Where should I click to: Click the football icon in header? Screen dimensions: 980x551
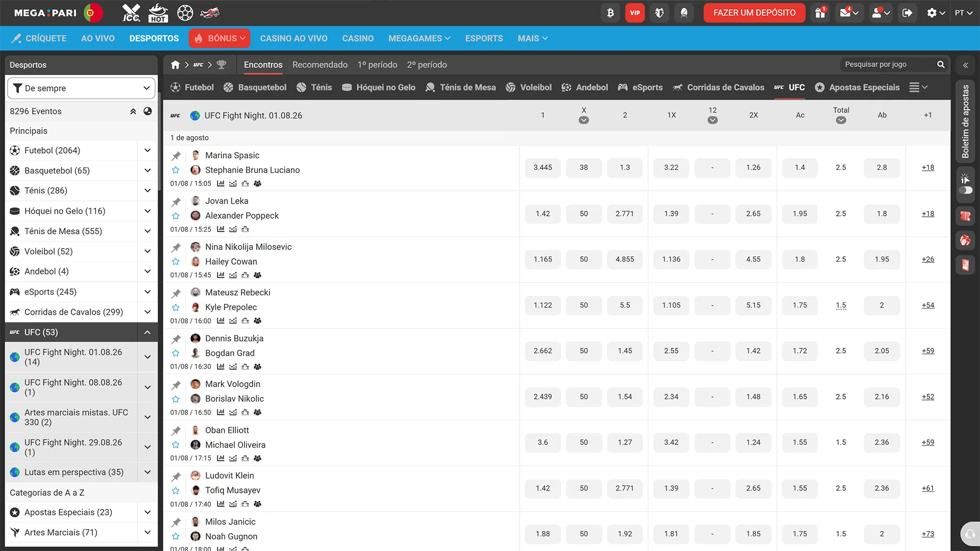[x=185, y=13]
